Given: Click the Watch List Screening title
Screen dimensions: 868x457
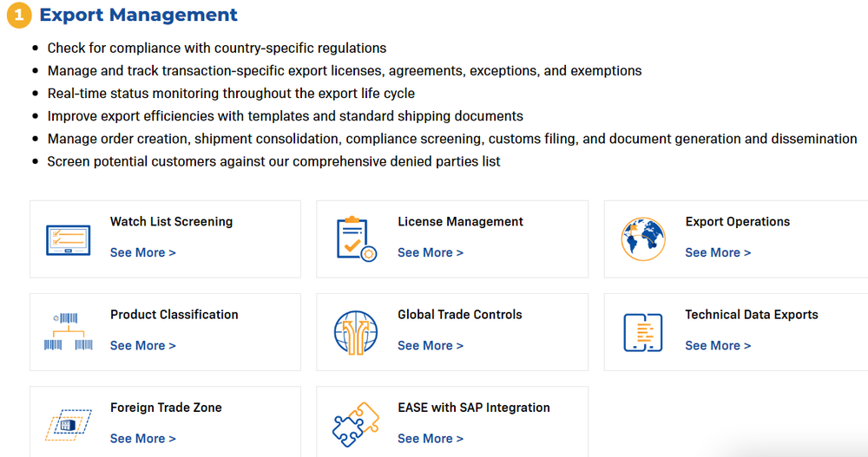Looking at the screenshot, I should coord(171,221).
